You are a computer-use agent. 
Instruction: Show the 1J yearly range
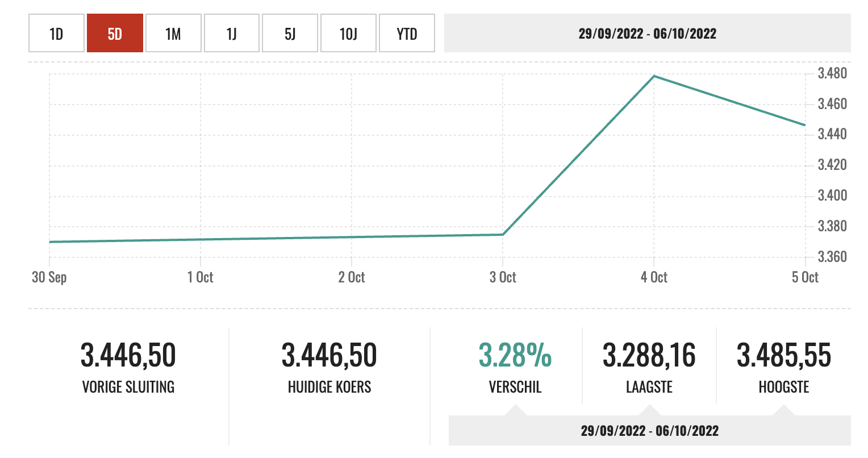[232, 34]
